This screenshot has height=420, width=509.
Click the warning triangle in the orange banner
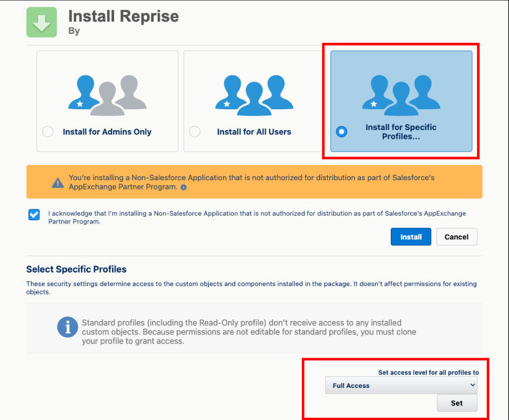[x=59, y=182]
